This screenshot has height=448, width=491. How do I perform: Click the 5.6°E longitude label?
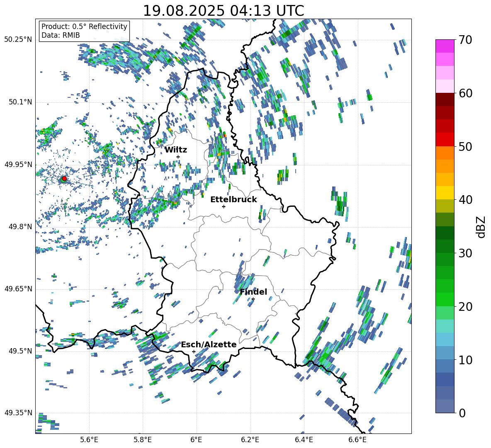coord(89,440)
